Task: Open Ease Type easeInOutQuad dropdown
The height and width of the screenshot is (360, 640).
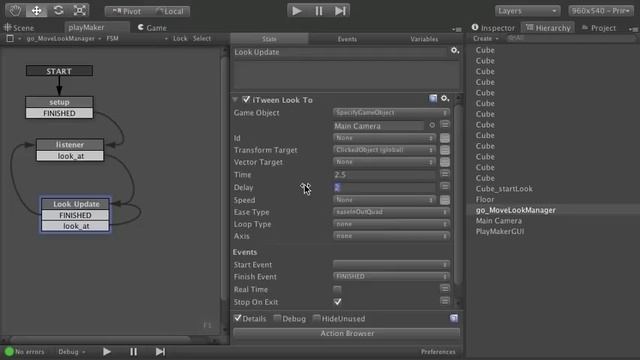Action: [x=391, y=212]
